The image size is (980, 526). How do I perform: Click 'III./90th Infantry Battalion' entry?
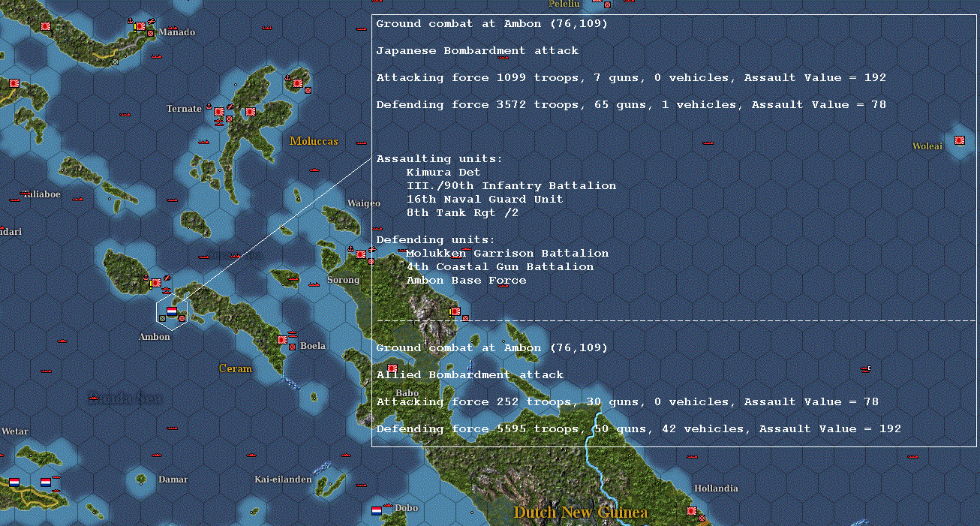[511, 186]
